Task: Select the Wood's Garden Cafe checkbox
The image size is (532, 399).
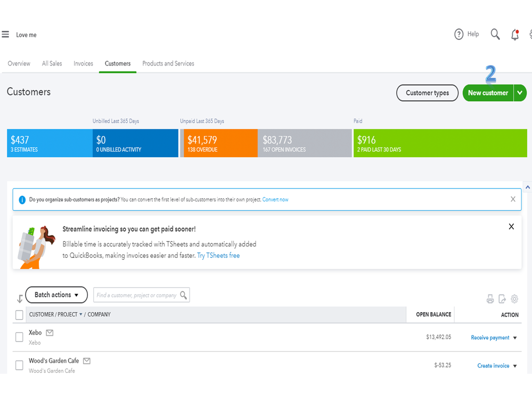Action: click(x=19, y=365)
